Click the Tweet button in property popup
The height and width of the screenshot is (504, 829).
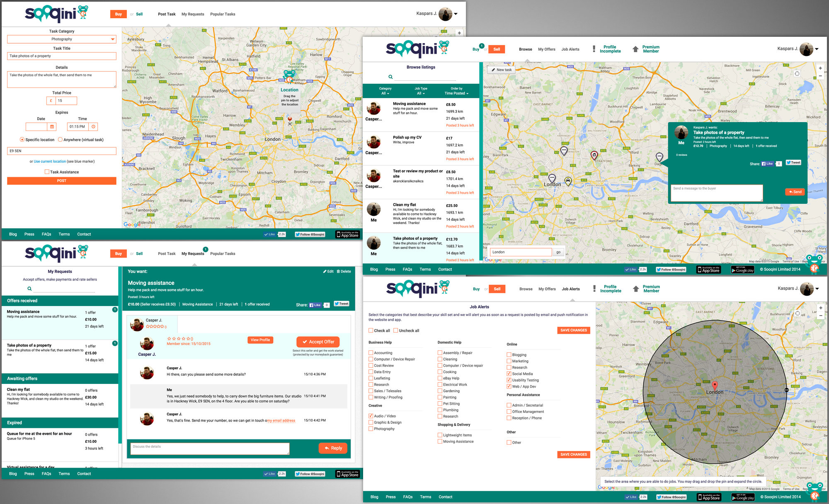pyautogui.click(x=793, y=163)
